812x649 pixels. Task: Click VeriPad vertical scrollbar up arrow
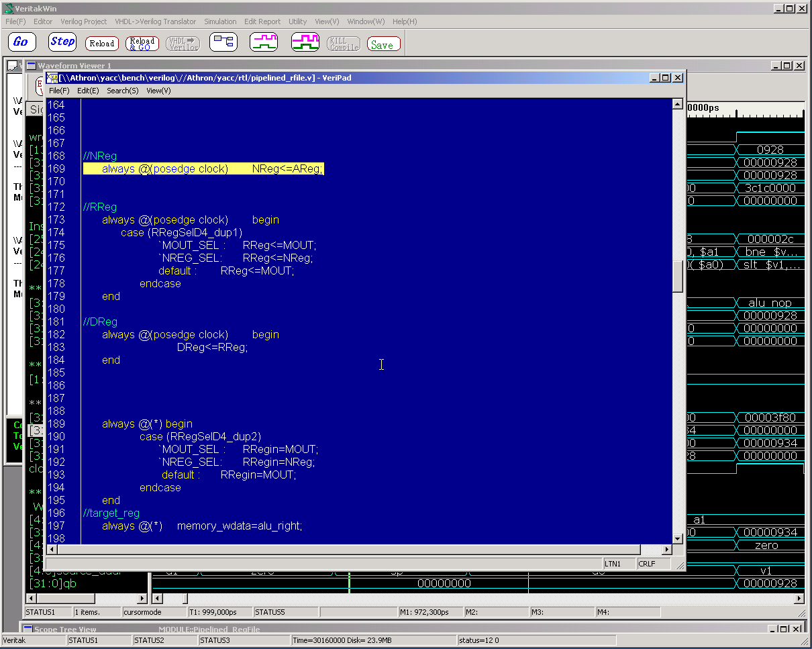click(x=678, y=104)
